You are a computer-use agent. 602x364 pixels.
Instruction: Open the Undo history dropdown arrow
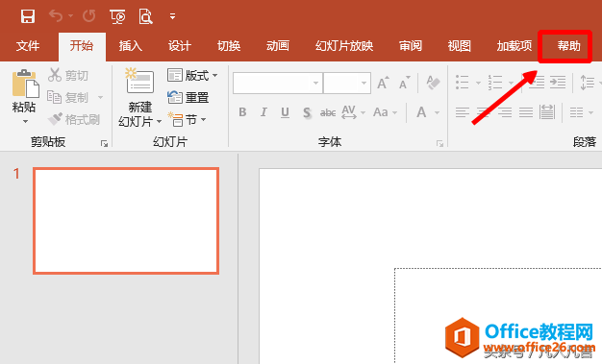[x=70, y=16]
